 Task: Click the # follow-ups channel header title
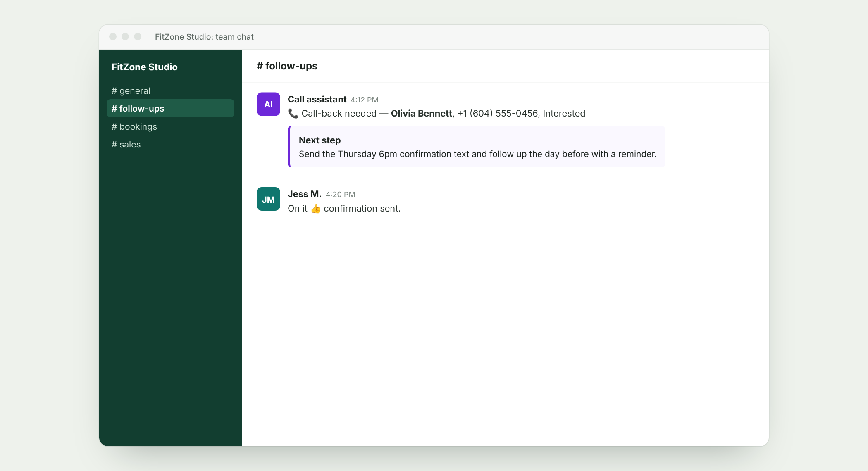(287, 66)
